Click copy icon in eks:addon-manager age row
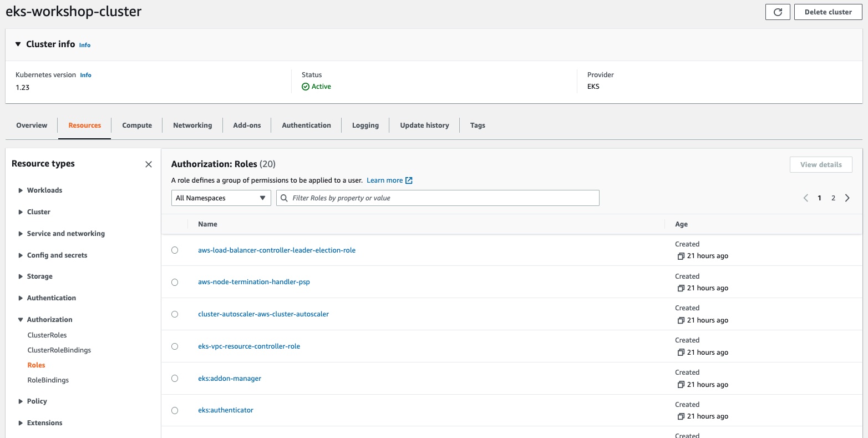The height and width of the screenshot is (438, 868). tap(681, 385)
